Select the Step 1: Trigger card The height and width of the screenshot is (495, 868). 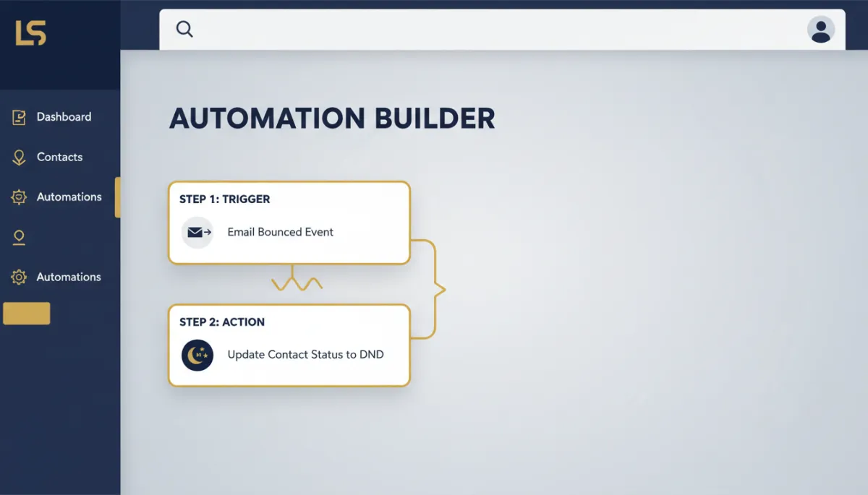pyautogui.click(x=289, y=223)
